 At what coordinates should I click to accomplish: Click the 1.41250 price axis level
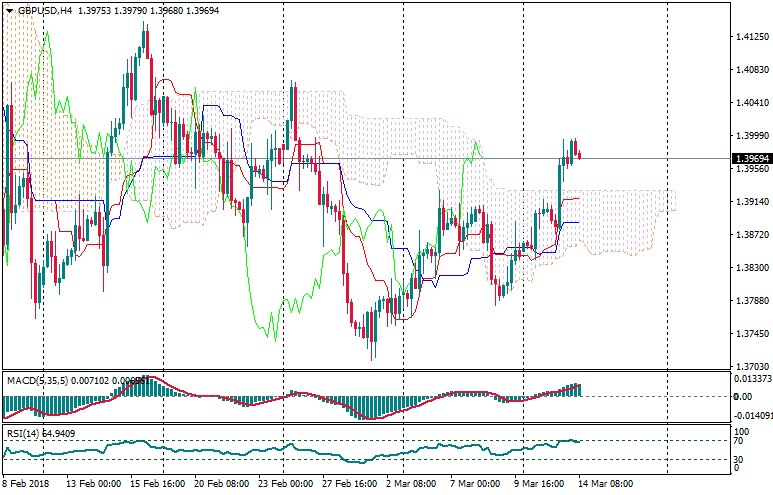750,37
